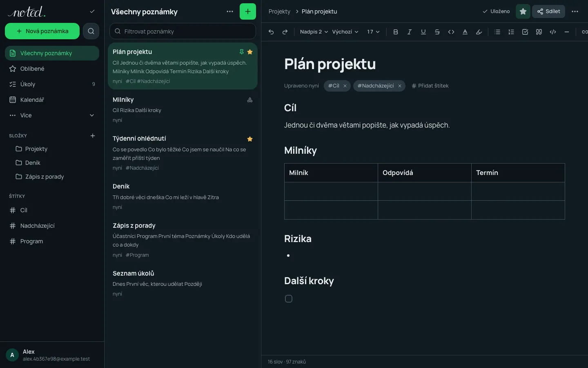Apply inline code formatting
The height and width of the screenshot is (368, 588).
coord(451,32)
